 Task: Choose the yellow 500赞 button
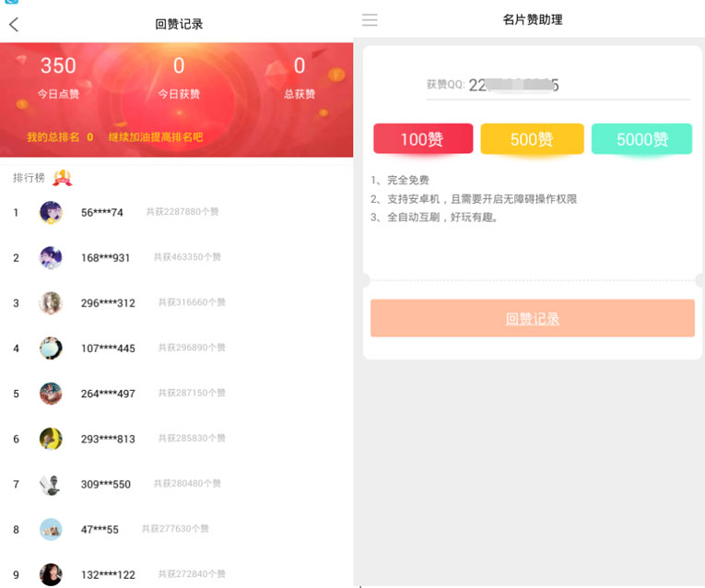click(x=532, y=139)
